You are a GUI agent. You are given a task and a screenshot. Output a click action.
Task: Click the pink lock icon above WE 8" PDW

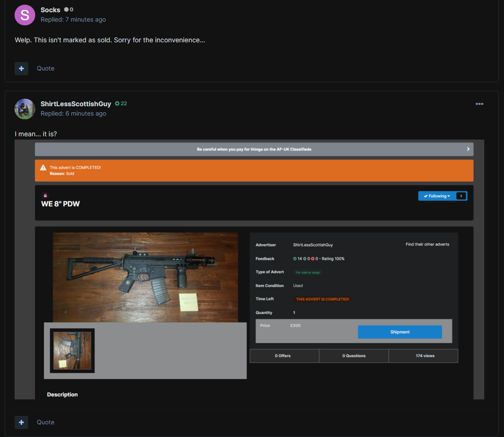click(x=46, y=195)
